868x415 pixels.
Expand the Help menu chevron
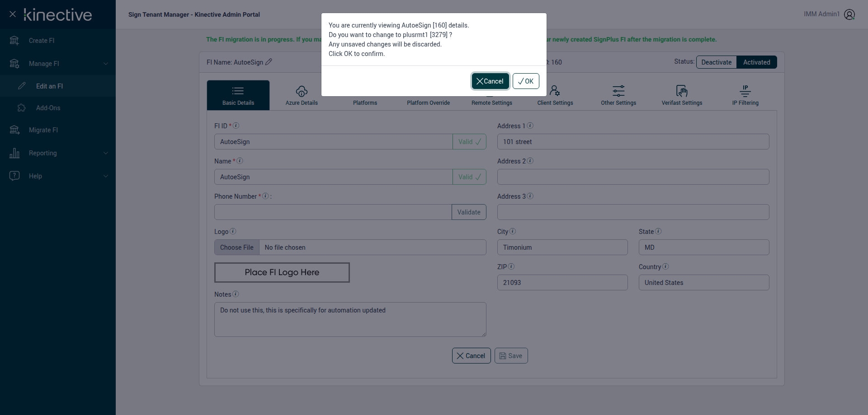pyautogui.click(x=106, y=176)
